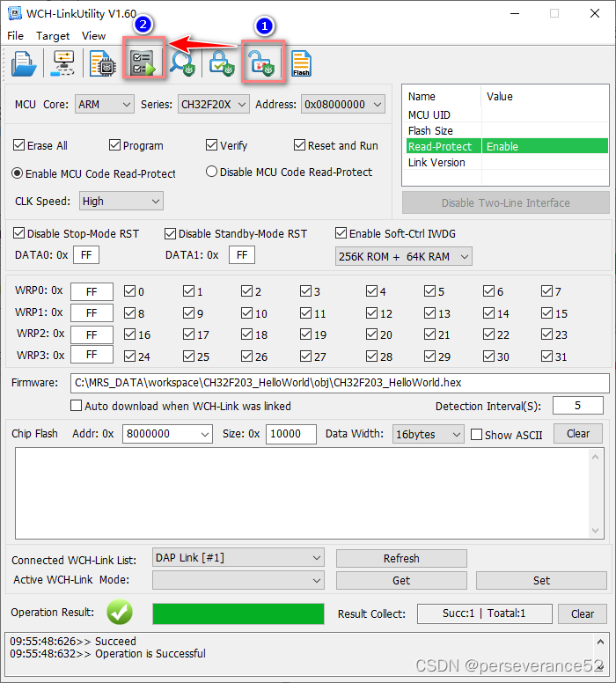Click the Set button
616x683 pixels.
[541, 580]
